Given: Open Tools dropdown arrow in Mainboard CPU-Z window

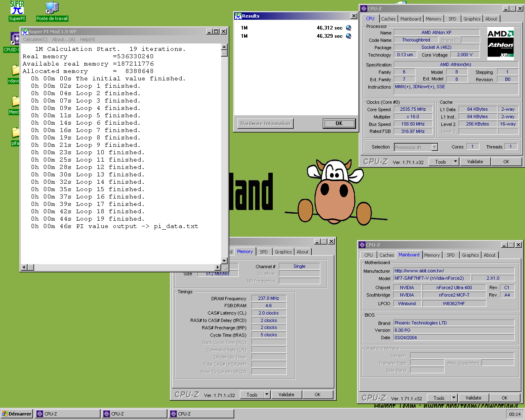Looking at the screenshot, I should [x=454, y=398].
